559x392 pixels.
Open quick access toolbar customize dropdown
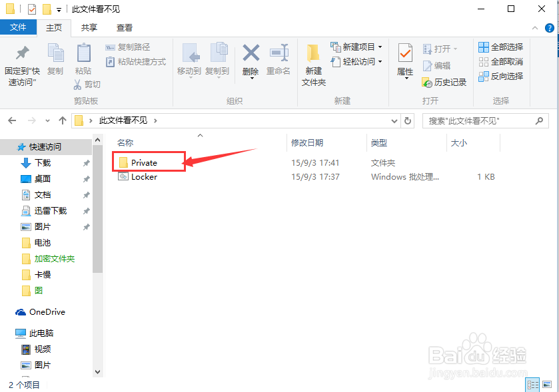pos(59,10)
